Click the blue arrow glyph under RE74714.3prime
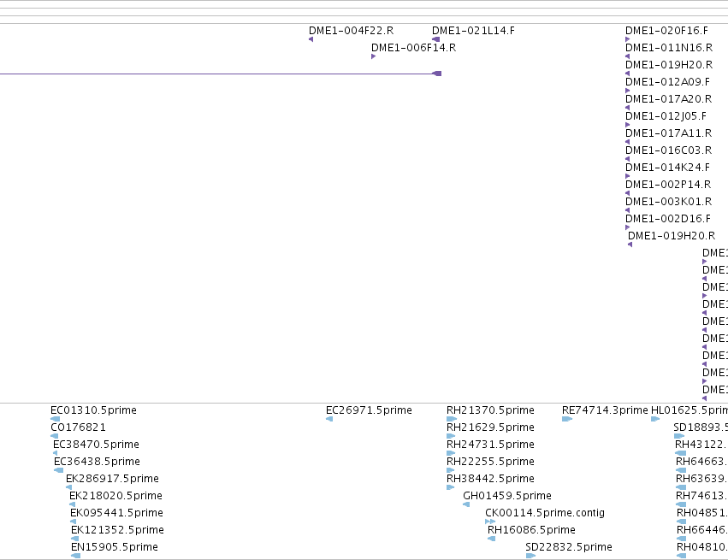 (567, 419)
